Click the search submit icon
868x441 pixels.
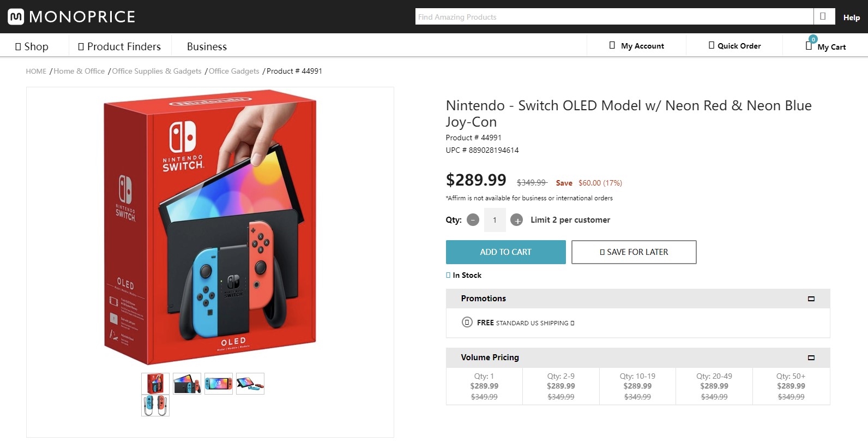pyautogui.click(x=823, y=16)
